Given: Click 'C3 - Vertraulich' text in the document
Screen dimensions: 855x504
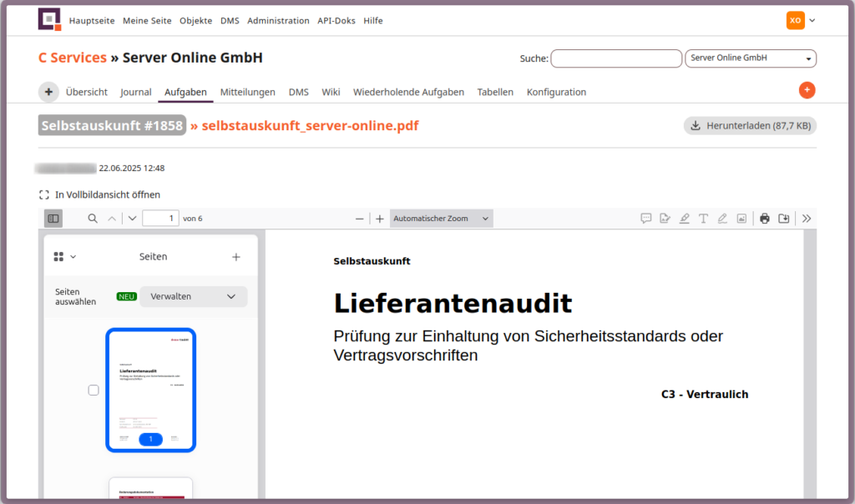Looking at the screenshot, I should pos(705,395).
